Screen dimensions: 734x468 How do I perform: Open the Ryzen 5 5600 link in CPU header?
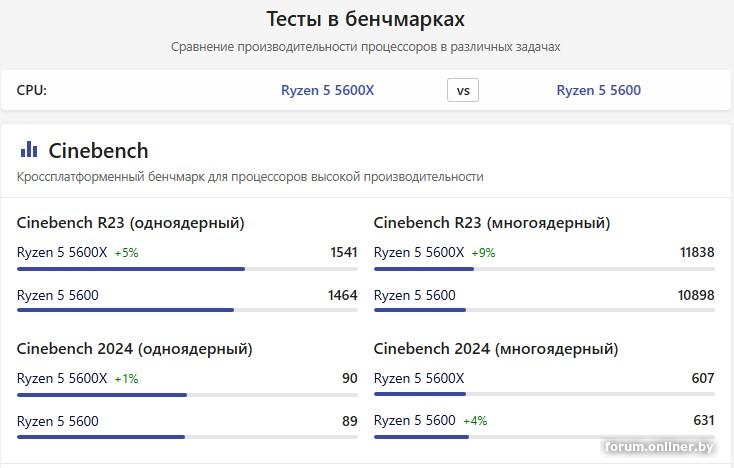tap(598, 90)
